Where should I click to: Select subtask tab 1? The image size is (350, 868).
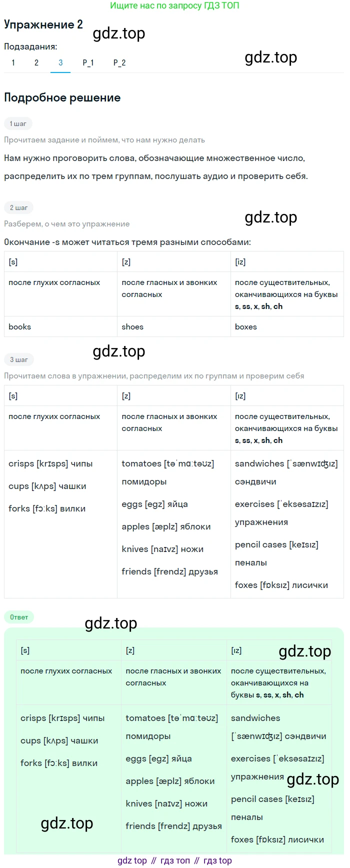point(13,62)
